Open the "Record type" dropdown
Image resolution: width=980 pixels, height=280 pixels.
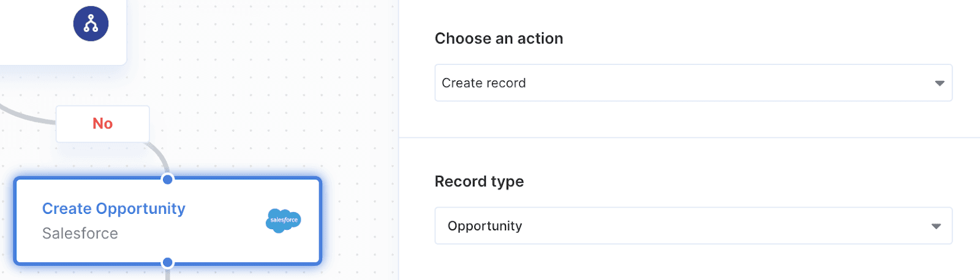(x=693, y=226)
